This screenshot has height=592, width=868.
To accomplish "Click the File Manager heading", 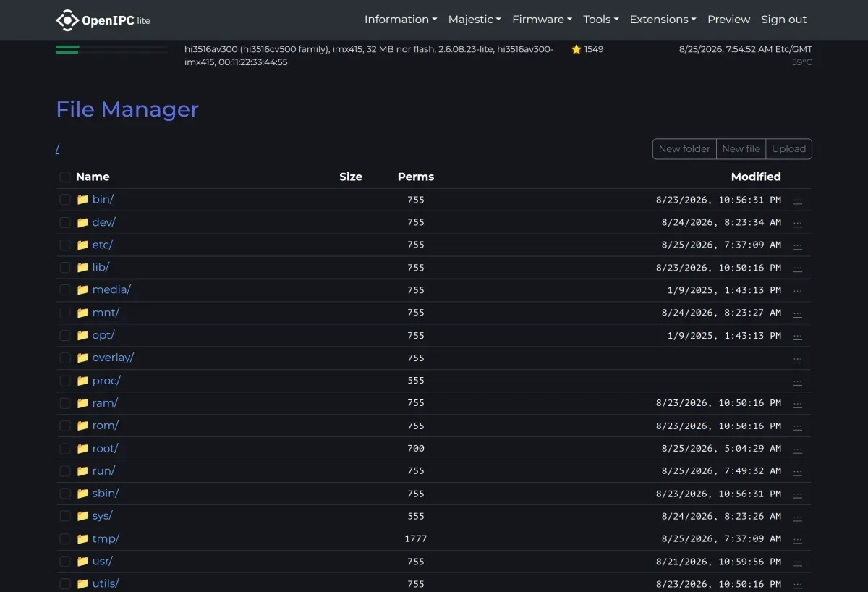I will (x=127, y=109).
